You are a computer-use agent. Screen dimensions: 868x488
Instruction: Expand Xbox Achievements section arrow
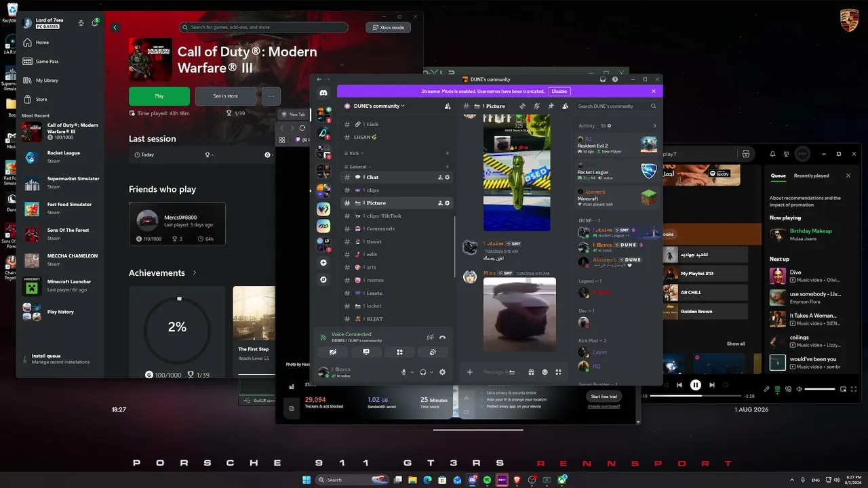(195, 273)
